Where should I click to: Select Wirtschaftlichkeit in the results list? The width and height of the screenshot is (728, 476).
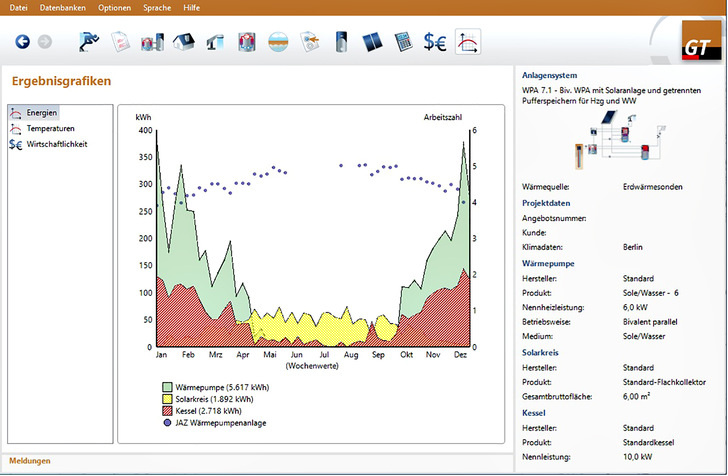56,144
